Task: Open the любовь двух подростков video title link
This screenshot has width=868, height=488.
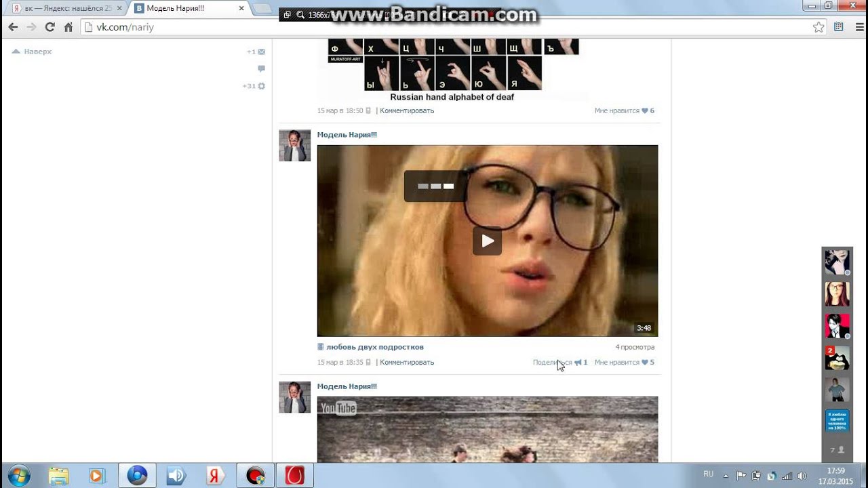Action: tap(375, 347)
